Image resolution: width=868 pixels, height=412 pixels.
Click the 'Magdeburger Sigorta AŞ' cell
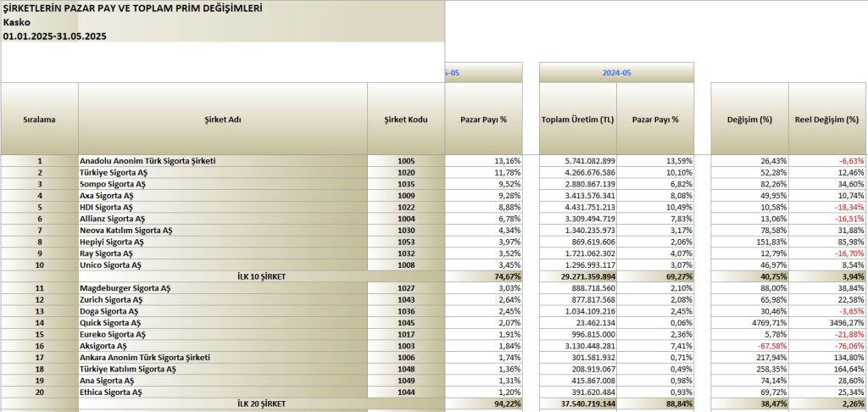coord(223,288)
